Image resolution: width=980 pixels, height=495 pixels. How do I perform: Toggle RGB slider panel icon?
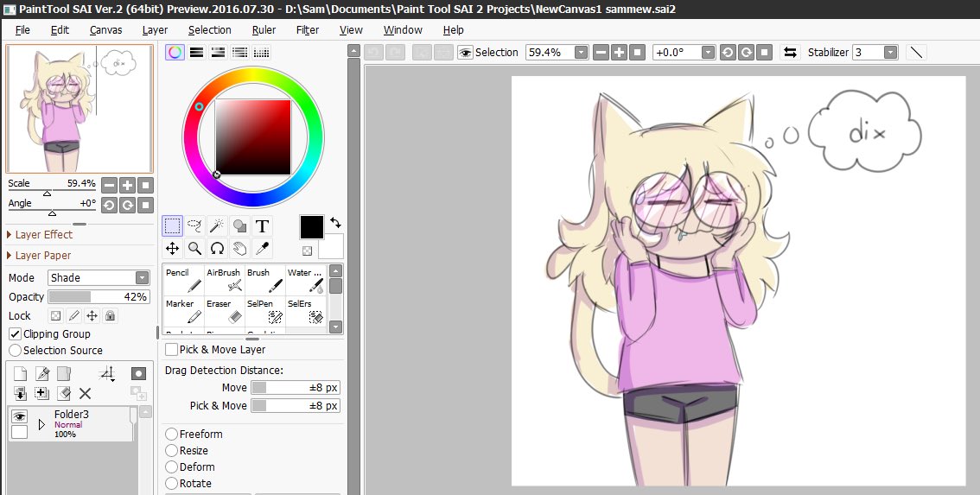pos(197,53)
